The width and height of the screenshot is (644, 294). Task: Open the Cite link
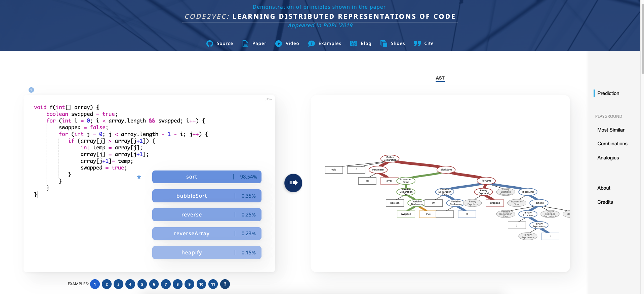click(x=429, y=44)
